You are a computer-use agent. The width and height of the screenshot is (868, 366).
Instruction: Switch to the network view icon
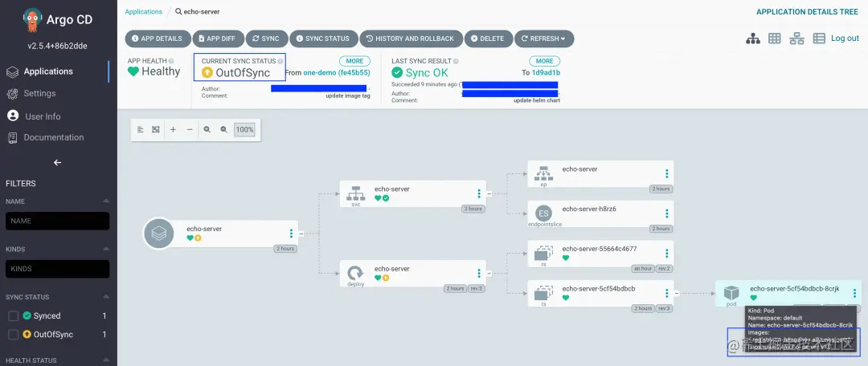pos(796,39)
